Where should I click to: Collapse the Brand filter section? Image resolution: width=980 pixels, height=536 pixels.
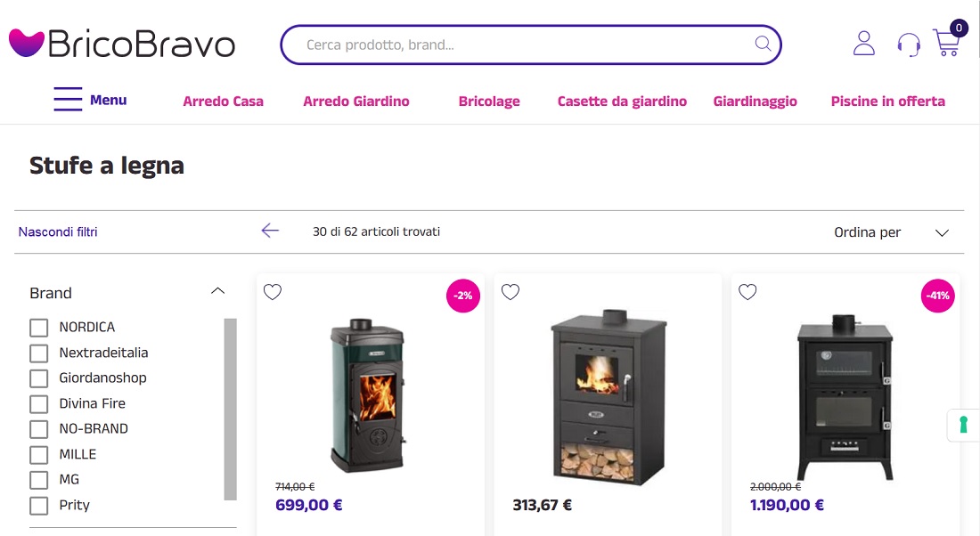[x=217, y=291]
